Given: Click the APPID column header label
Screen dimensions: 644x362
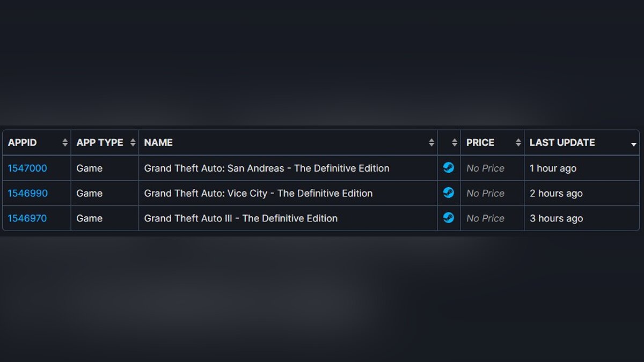Looking at the screenshot, I should point(23,143).
